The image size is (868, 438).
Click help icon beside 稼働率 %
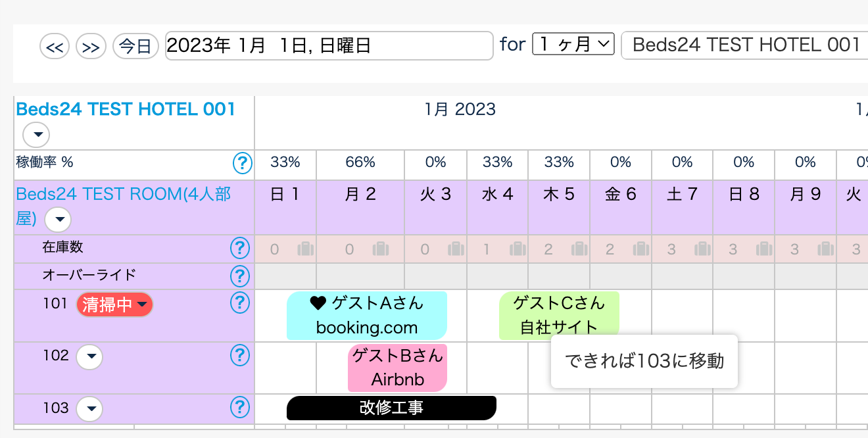(x=243, y=162)
